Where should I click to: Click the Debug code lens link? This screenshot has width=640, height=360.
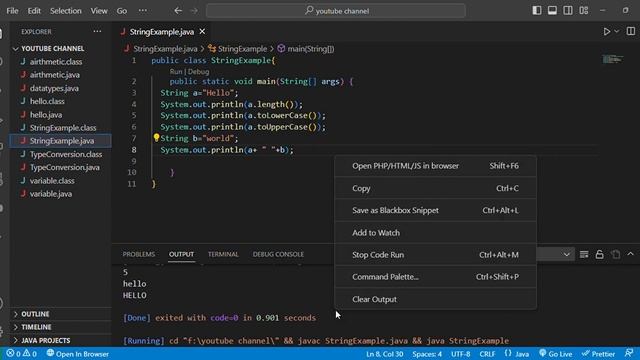[x=199, y=71]
